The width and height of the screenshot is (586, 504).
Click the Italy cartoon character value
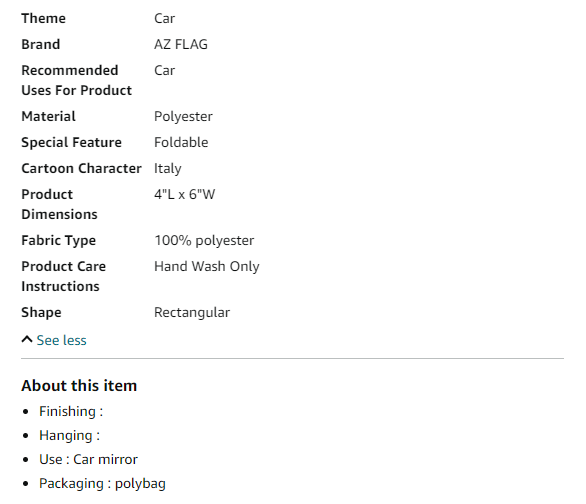coord(168,168)
